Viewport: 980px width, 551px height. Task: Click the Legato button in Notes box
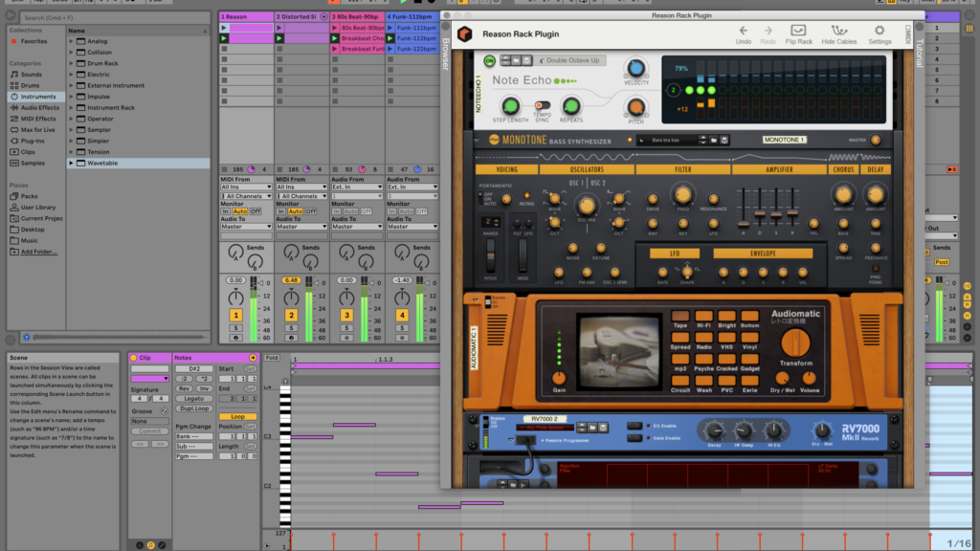[193, 399]
